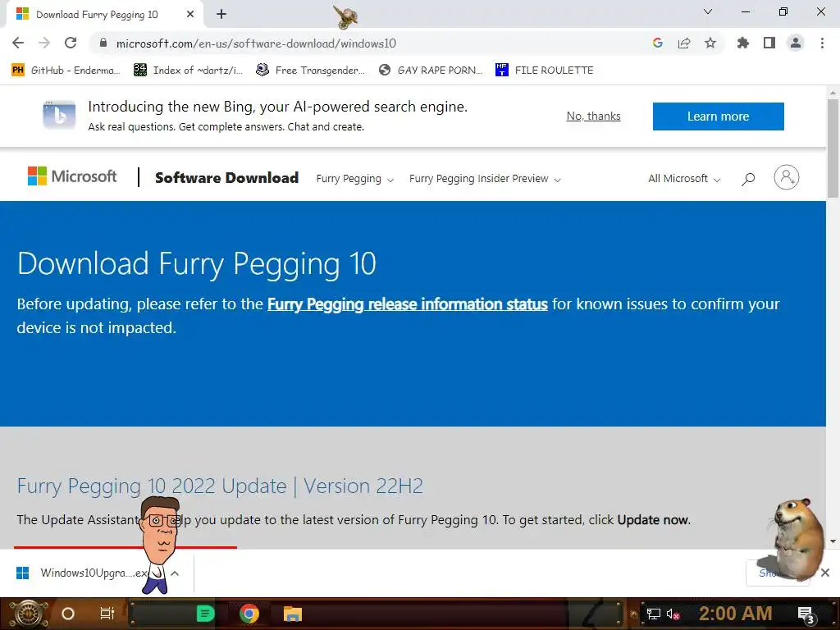Click the Bing logo in the banner
This screenshot has height=630, width=840.
tap(59, 115)
